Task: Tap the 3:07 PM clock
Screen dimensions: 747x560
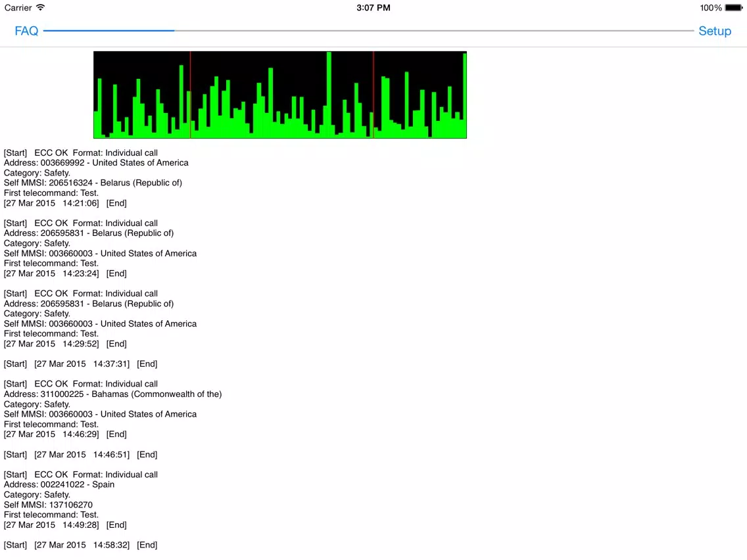Action: (x=373, y=8)
